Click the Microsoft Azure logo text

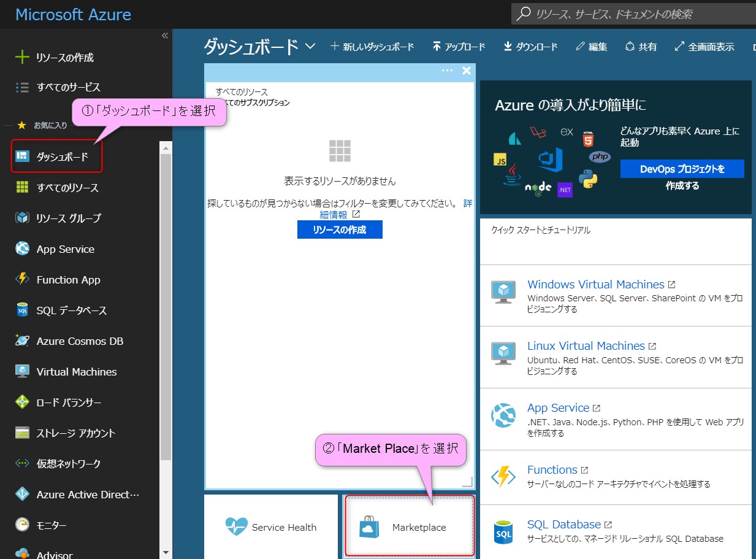(x=73, y=14)
